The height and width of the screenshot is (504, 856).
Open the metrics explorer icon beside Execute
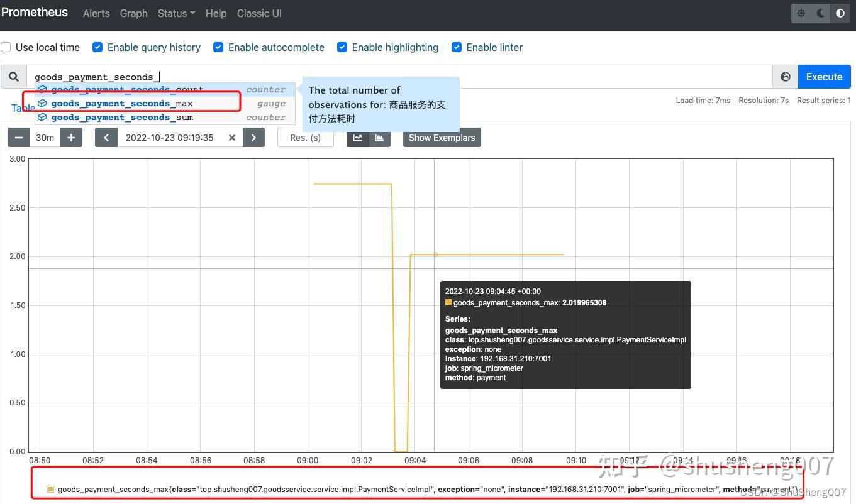[x=785, y=76]
